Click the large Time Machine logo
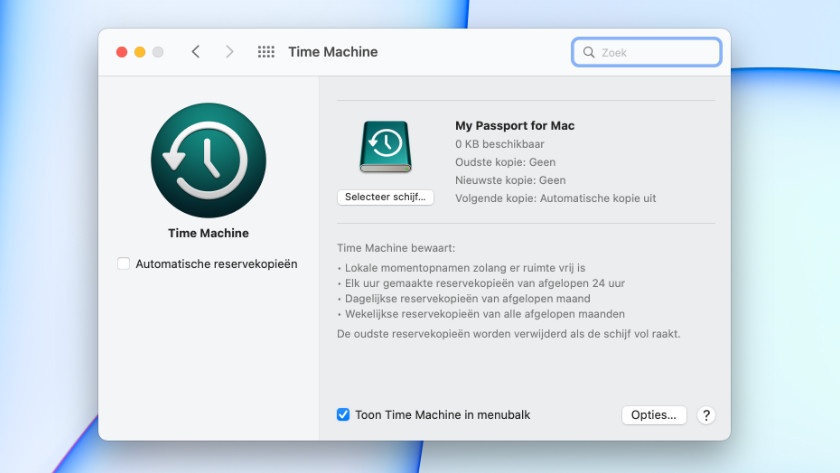Viewport: 840px width, 473px height. [208, 160]
